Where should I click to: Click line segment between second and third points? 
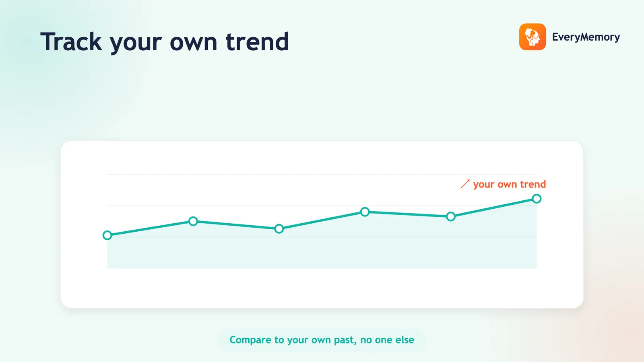[236, 225]
